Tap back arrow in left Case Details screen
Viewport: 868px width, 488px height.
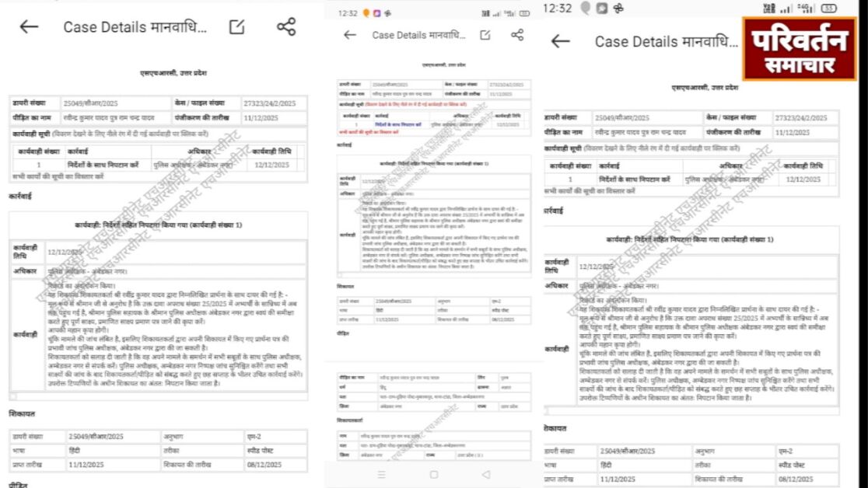pos(29,26)
